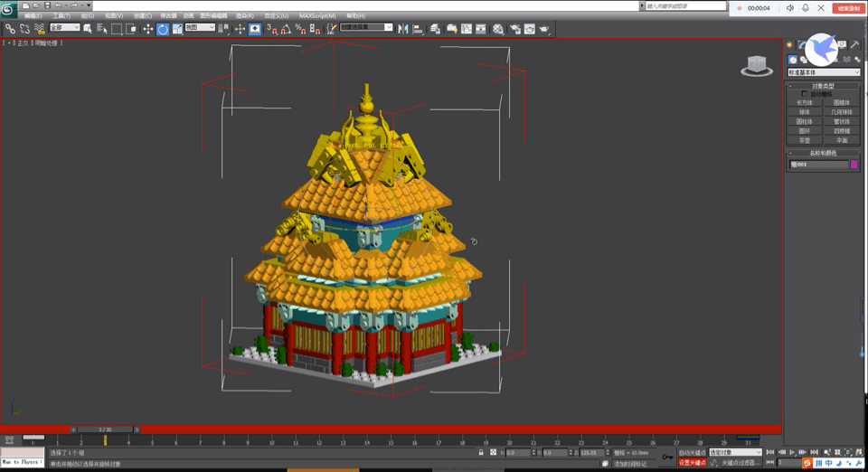The height and width of the screenshot is (472, 868).
Task: Enable the 自动栅格 checkbox
Action: point(805,93)
